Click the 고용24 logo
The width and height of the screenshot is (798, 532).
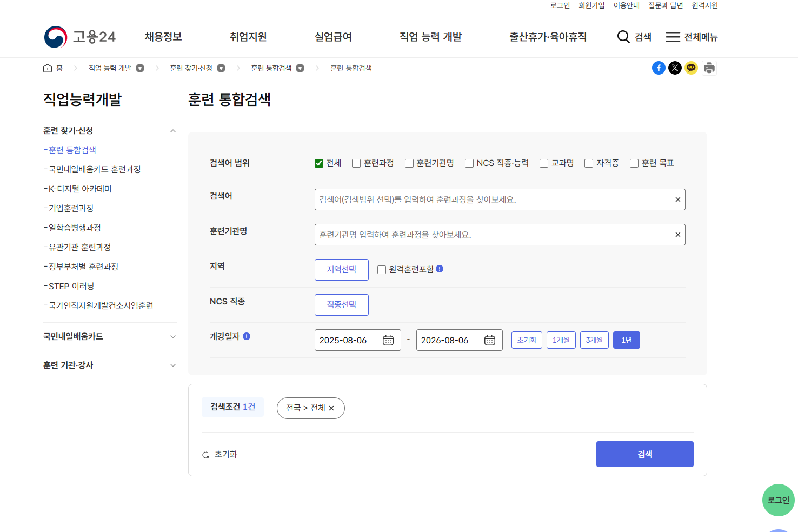click(x=80, y=37)
